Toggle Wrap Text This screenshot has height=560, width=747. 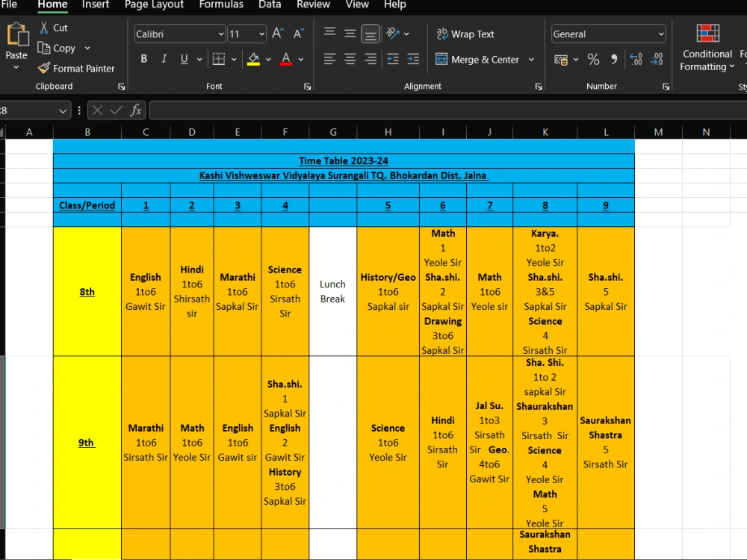click(x=465, y=34)
